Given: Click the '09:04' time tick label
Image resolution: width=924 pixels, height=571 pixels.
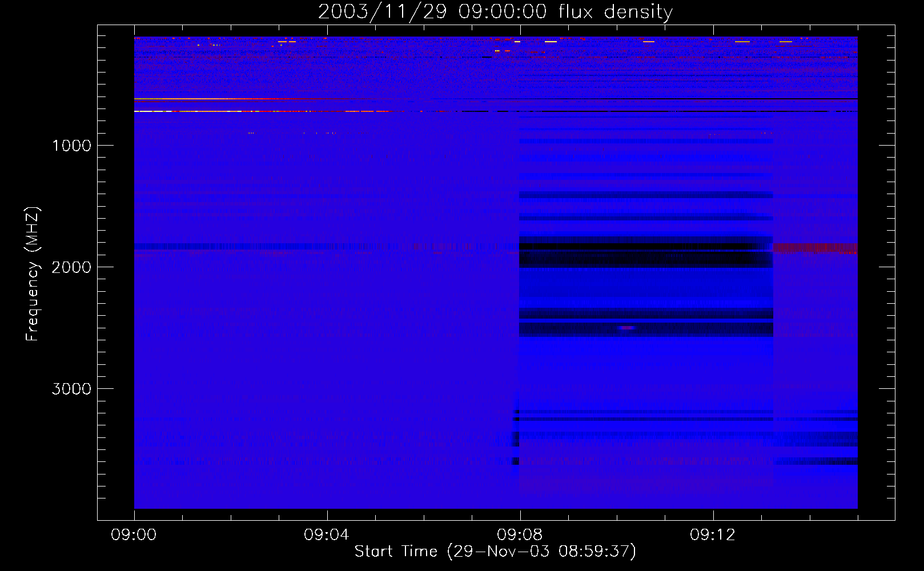Looking at the screenshot, I should coord(326,535).
